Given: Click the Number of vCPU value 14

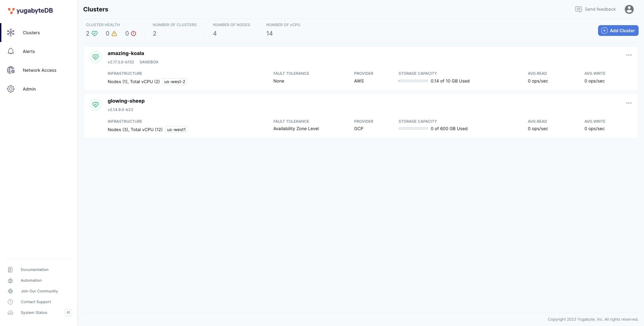Looking at the screenshot, I should click(269, 34).
